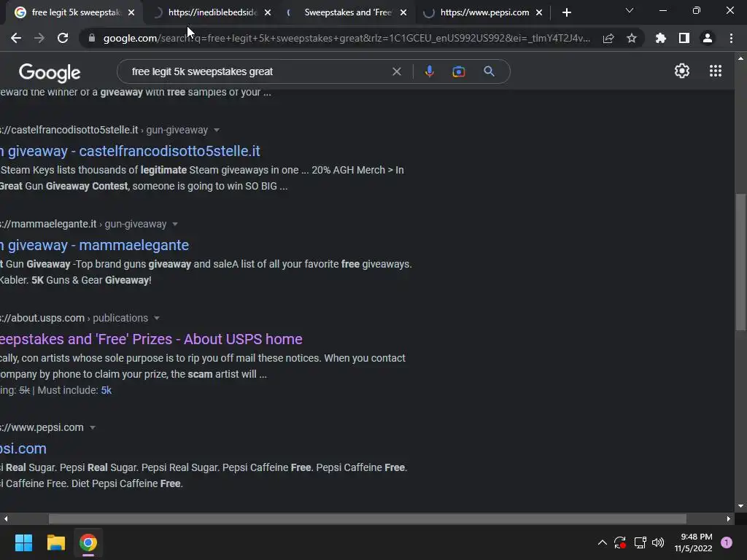Open the Chrome profile avatar
Image resolution: width=747 pixels, height=560 pixels.
708,38
